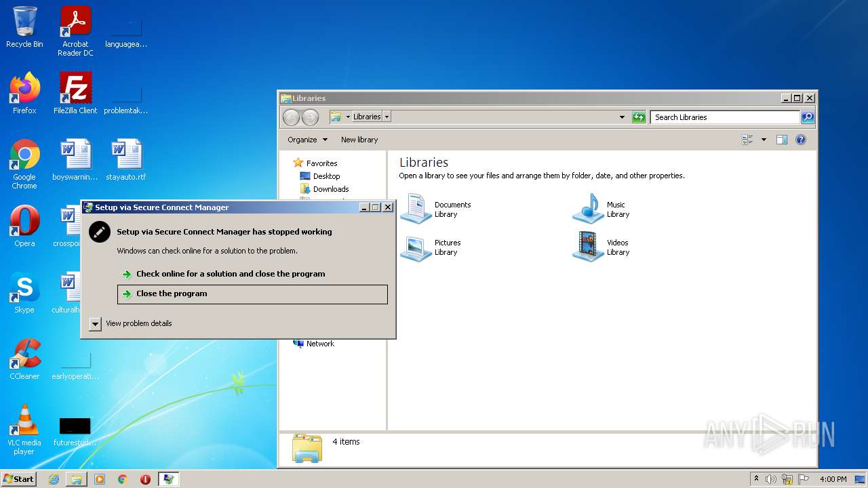
Task: Launch CCleaner from desktop
Action: coord(24,359)
